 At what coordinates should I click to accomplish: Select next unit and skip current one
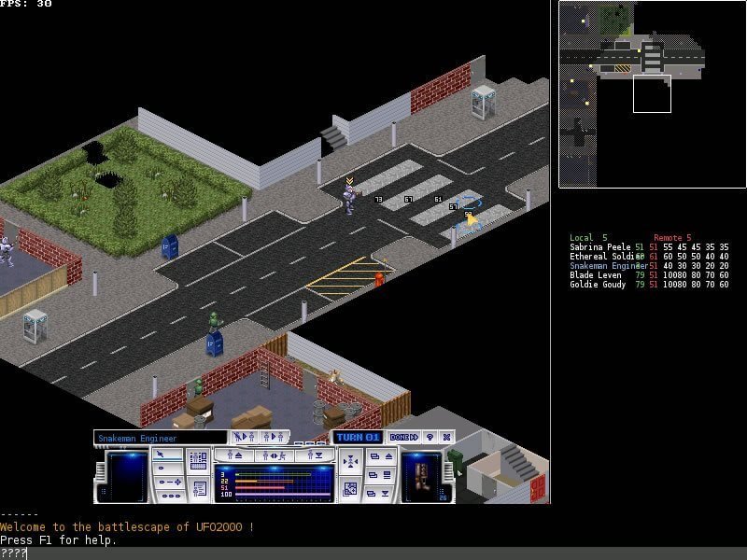[245, 437]
